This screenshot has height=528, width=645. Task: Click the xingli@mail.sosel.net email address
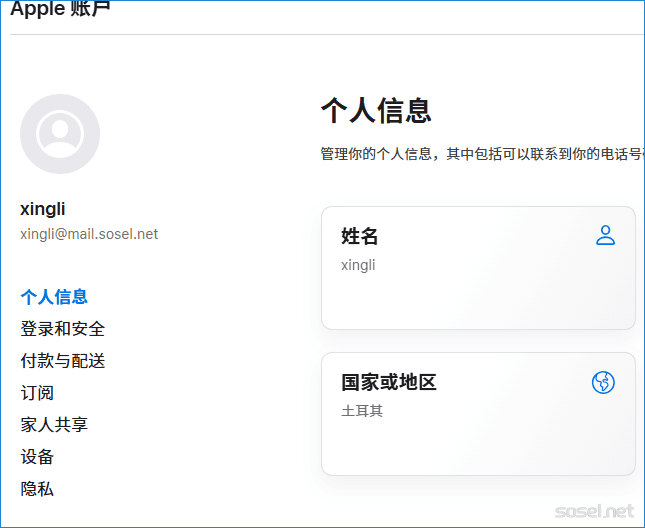(x=89, y=234)
